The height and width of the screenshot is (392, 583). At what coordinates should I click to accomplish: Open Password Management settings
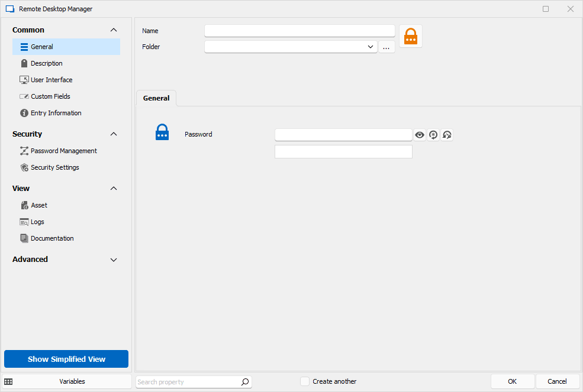[x=66, y=151]
